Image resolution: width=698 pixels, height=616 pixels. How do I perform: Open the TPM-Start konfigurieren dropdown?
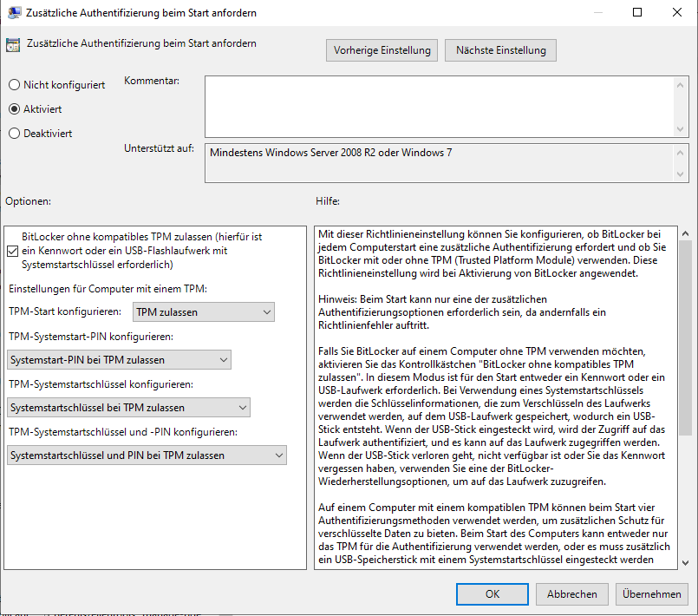point(204,312)
